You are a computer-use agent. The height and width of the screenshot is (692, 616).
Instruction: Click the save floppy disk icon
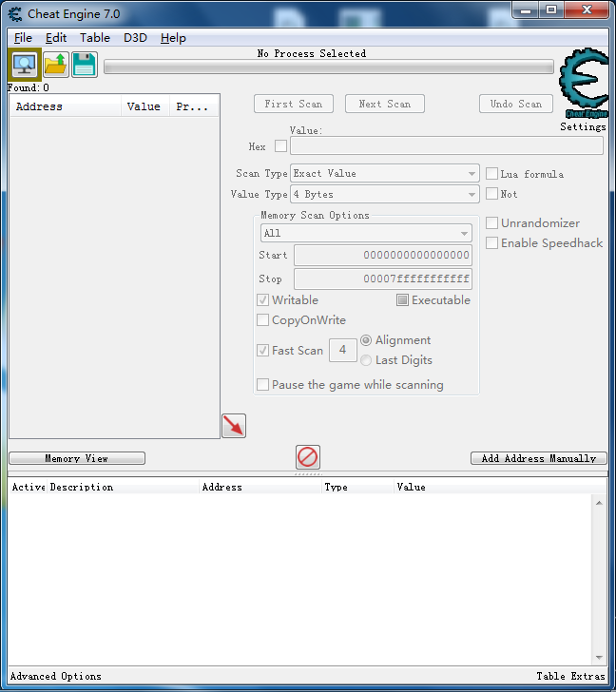[85, 65]
